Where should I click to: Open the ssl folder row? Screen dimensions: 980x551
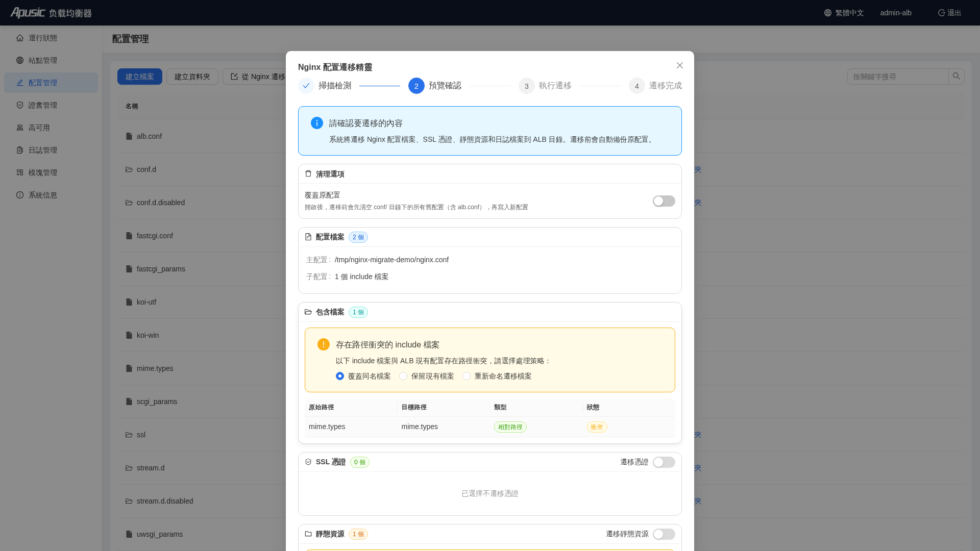point(141,435)
